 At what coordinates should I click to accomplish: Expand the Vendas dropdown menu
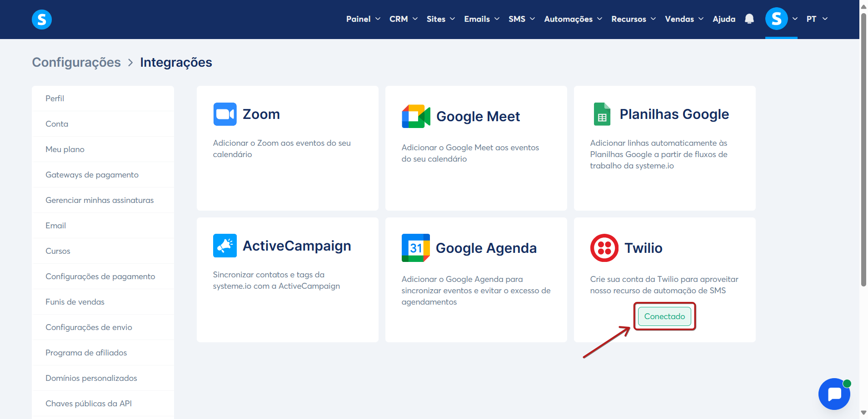[684, 19]
